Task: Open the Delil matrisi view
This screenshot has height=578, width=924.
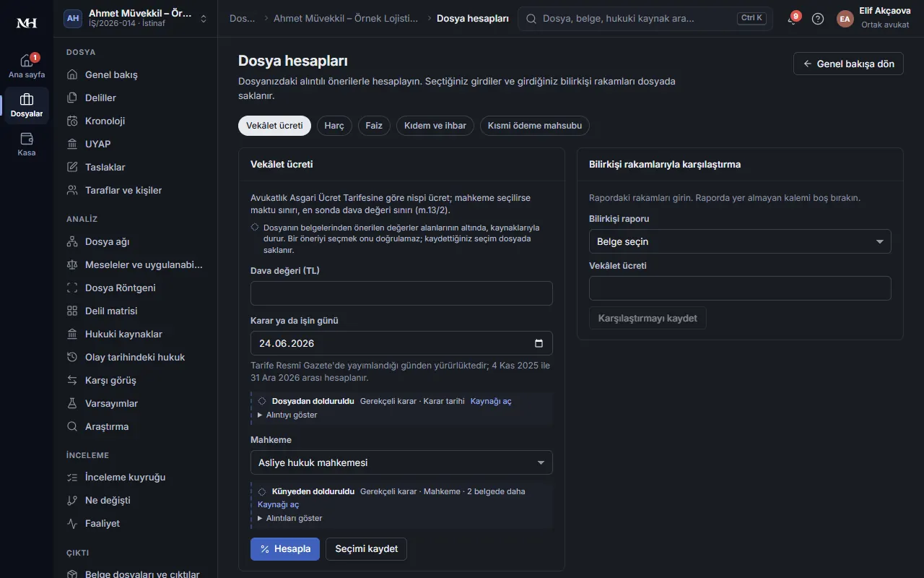Action: [135, 311]
